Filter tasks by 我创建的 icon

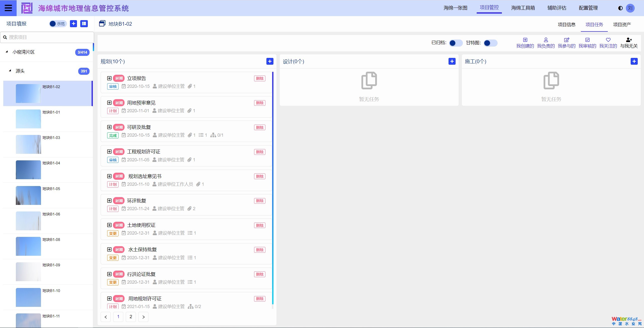pyautogui.click(x=525, y=40)
